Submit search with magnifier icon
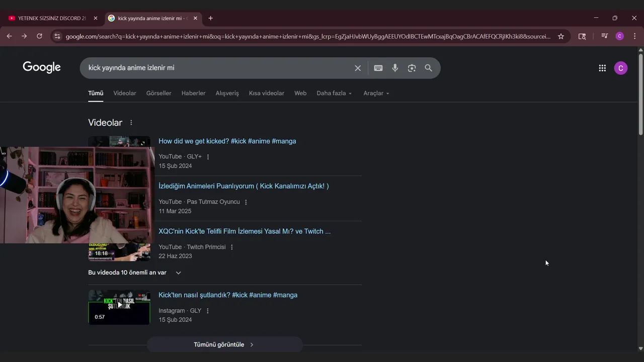The height and width of the screenshot is (362, 644). click(x=428, y=68)
